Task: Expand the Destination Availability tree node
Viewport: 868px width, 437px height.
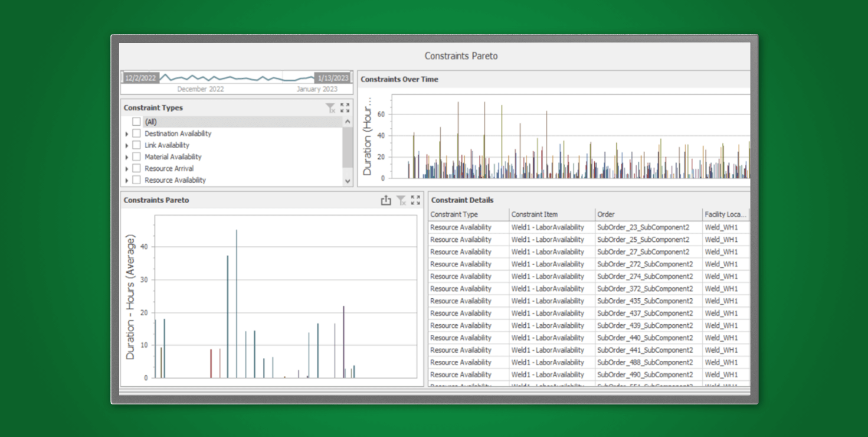Action: point(127,134)
